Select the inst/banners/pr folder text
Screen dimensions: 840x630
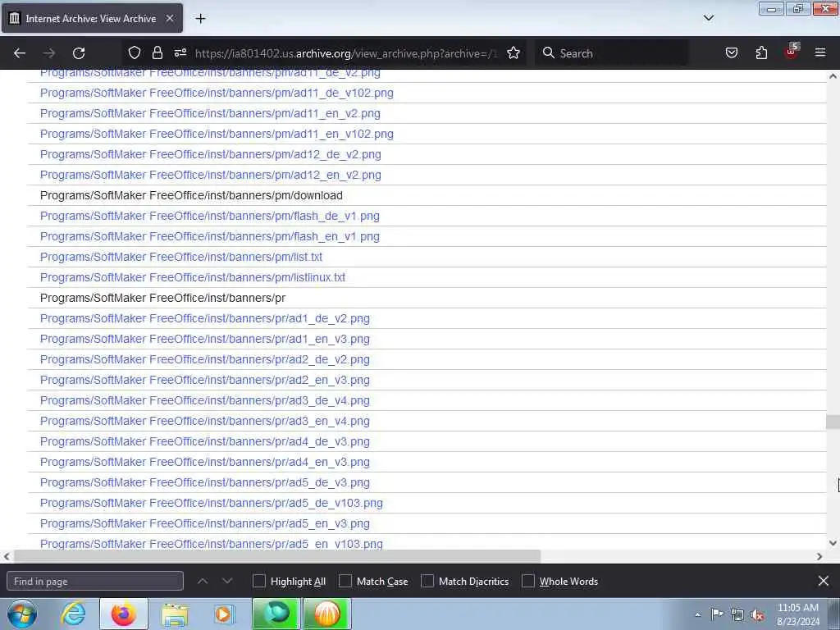click(163, 298)
